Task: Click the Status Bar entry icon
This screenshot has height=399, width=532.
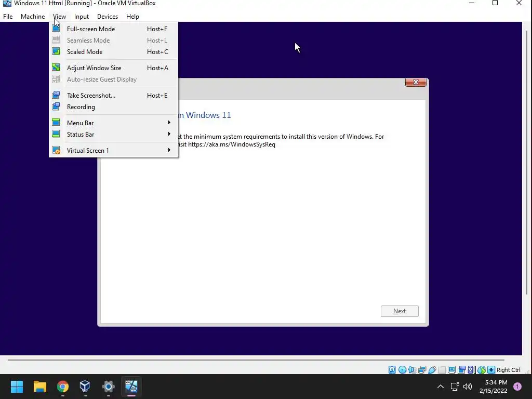Action: 56,134
